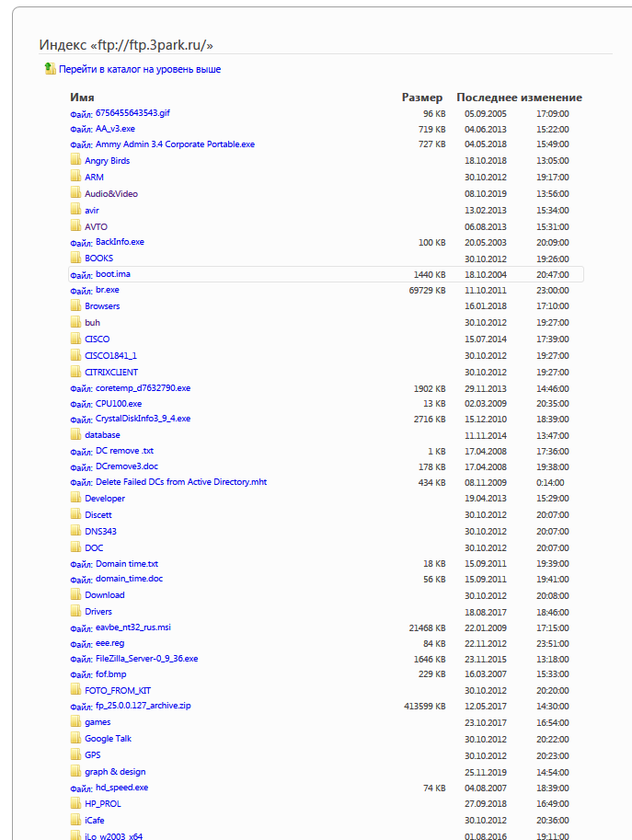The width and height of the screenshot is (632, 840).
Task: Click the date 08.10.2019 of Audio&Video
Action: 485,194
